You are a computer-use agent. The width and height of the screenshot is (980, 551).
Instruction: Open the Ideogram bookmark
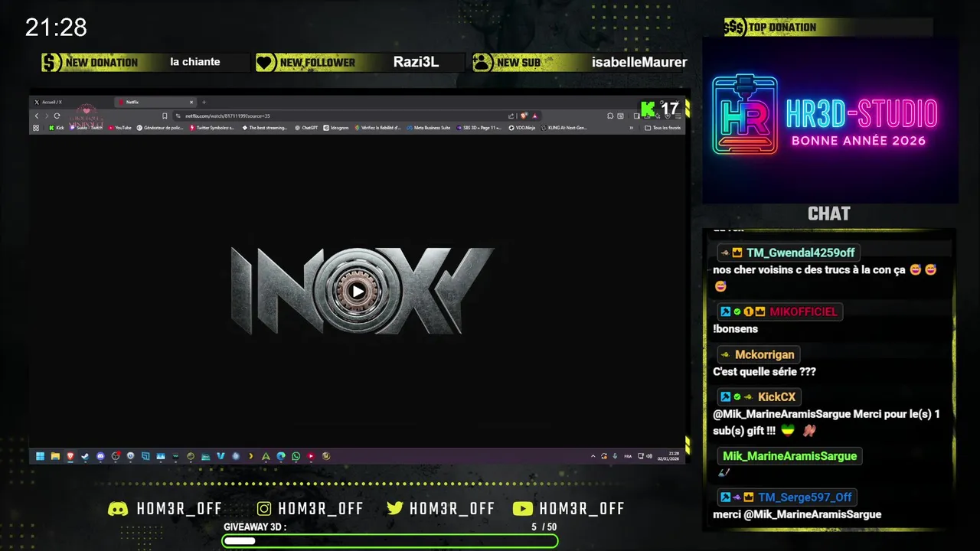336,128
